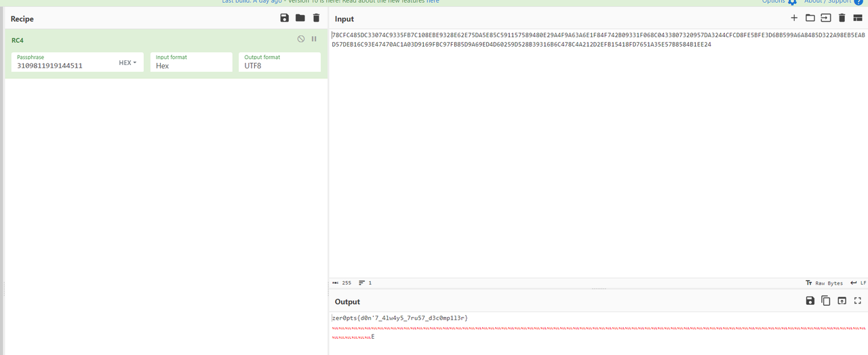Toggle breakpoint on RC4 operation
Image resolution: width=868 pixels, height=355 pixels.
(x=314, y=39)
